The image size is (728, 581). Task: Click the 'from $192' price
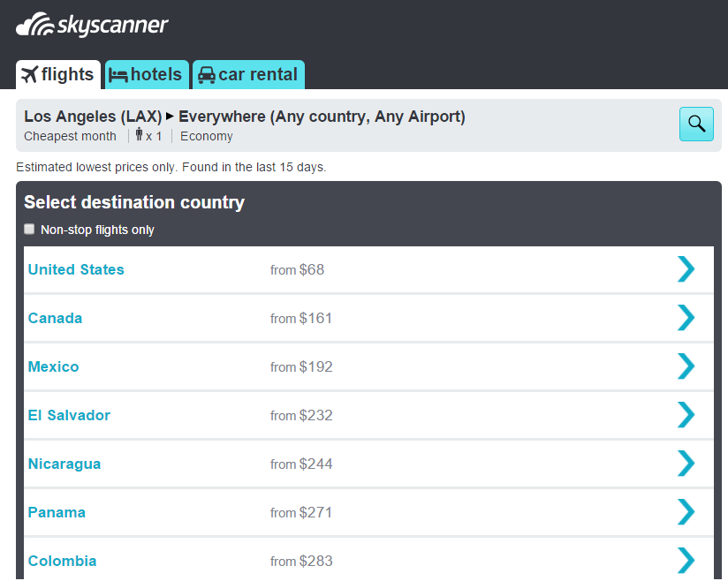pyautogui.click(x=301, y=366)
